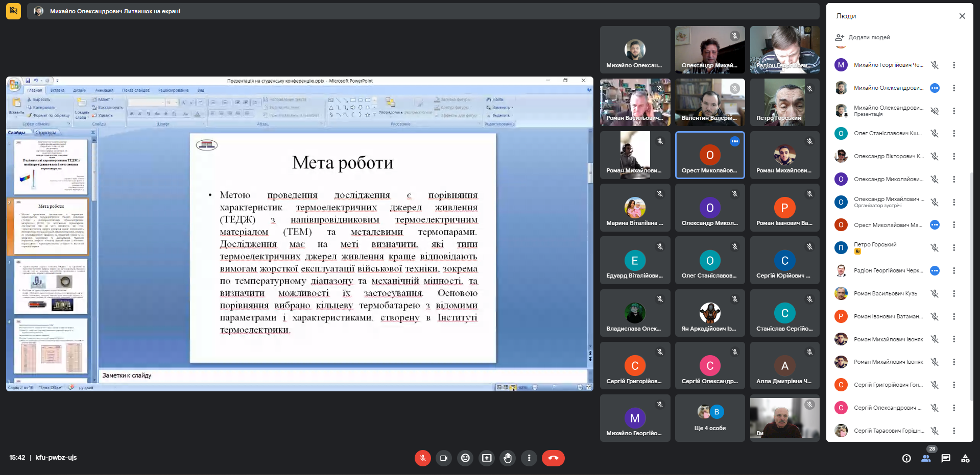This screenshot has width=980, height=475.
Task: Mute Петро Горський in the people list
Action: [935, 247]
